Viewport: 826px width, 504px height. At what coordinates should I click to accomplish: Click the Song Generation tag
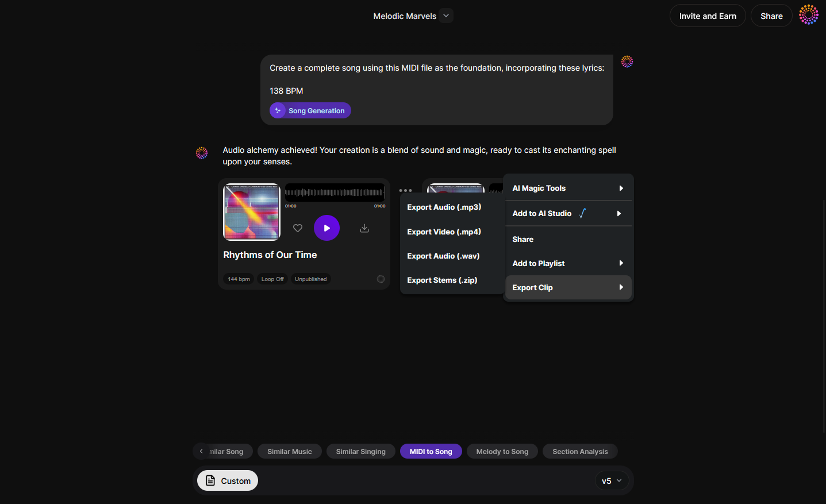click(x=310, y=110)
